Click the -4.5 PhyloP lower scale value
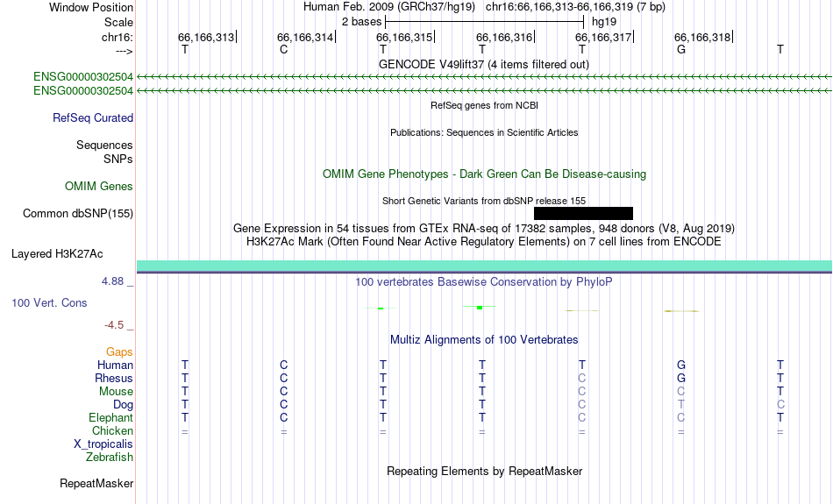The image size is (833, 504). (x=114, y=325)
